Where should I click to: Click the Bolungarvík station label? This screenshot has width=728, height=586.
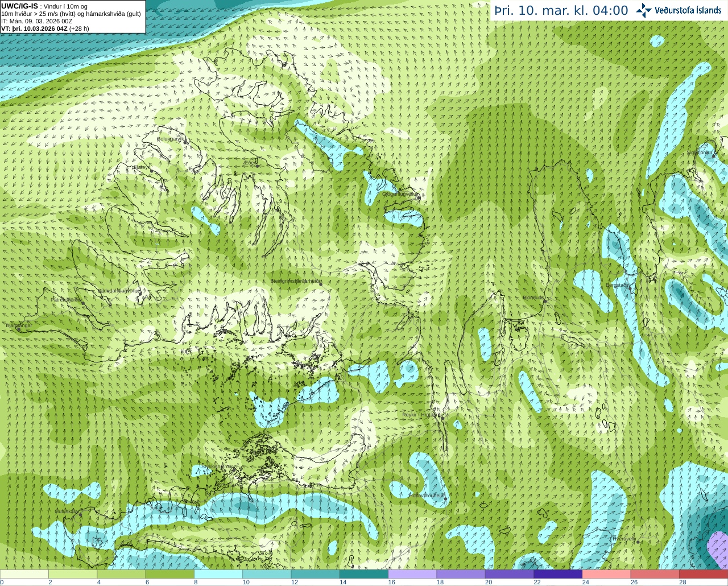tap(170, 139)
